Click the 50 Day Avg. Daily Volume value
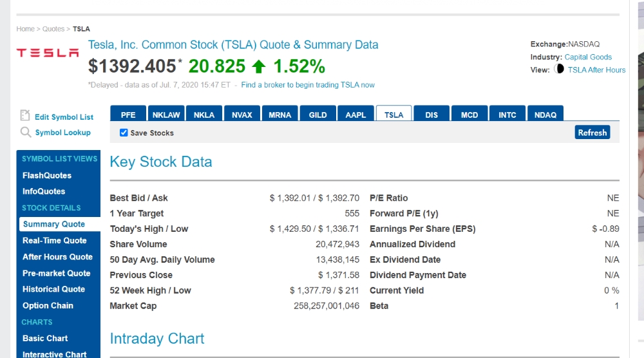Screen dimensions: 644x358 (x=337, y=259)
